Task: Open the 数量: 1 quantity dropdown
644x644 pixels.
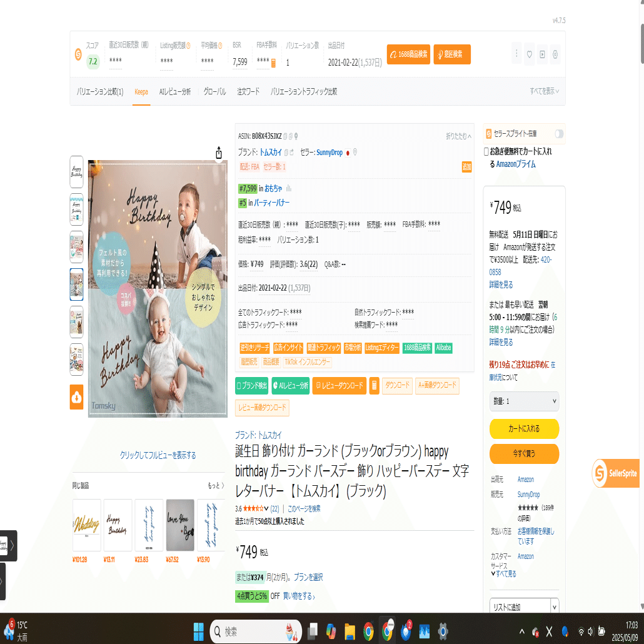Action: pos(524,401)
